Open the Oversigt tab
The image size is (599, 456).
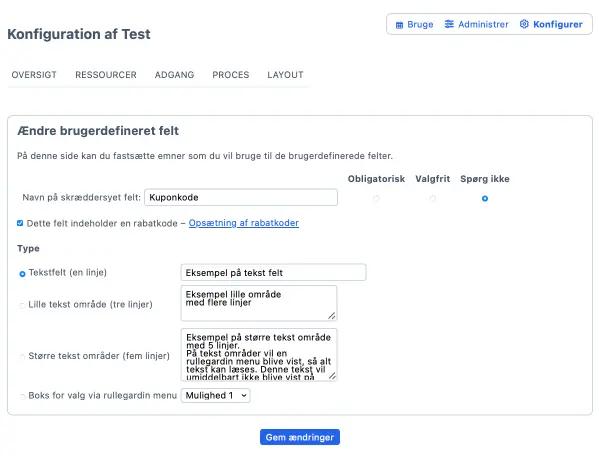[x=34, y=75]
